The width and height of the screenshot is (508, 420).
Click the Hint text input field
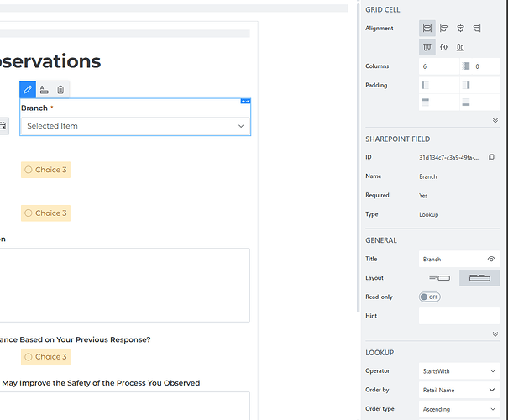tap(458, 316)
